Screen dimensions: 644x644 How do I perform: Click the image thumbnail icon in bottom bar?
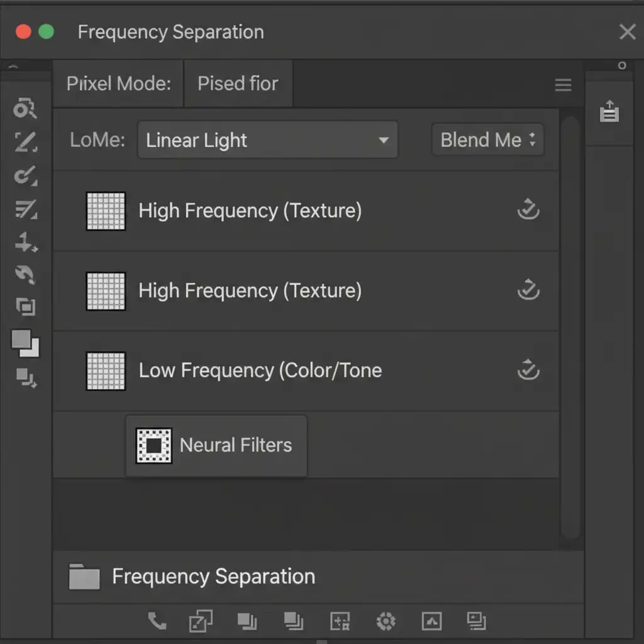pos(431,622)
